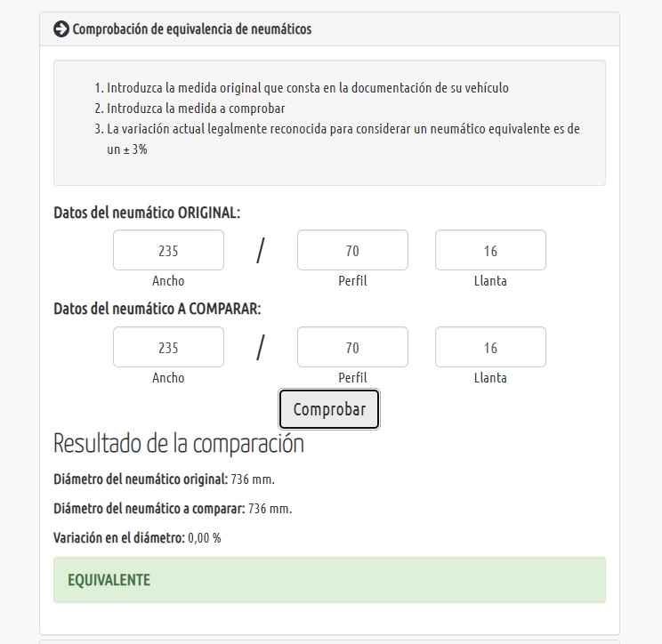662x644 pixels.
Task: Click the Ancho label under the compare tire
Action: 168,378
